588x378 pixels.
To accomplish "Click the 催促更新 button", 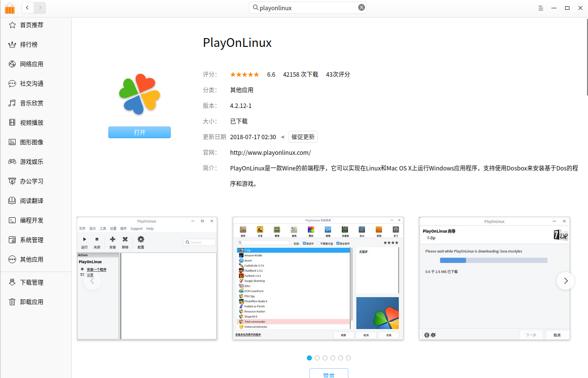I will (x=303, y=137).
